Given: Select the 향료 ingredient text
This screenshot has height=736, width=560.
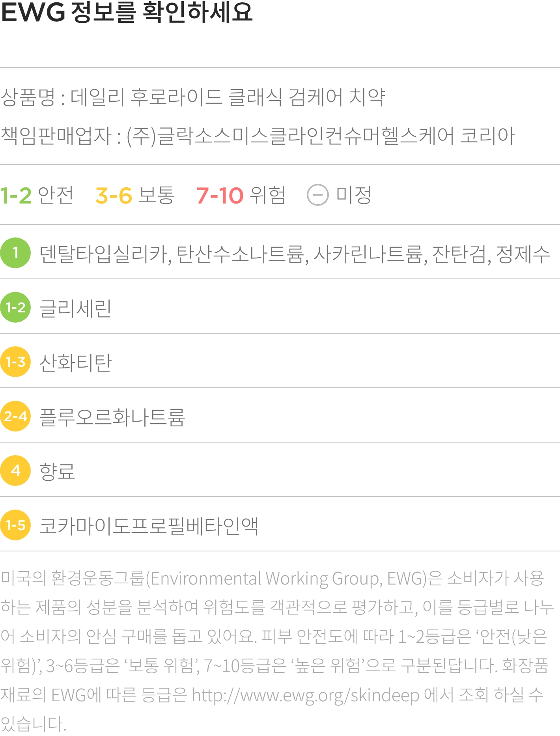Looking at the screenshot, I should pos(57,471).
